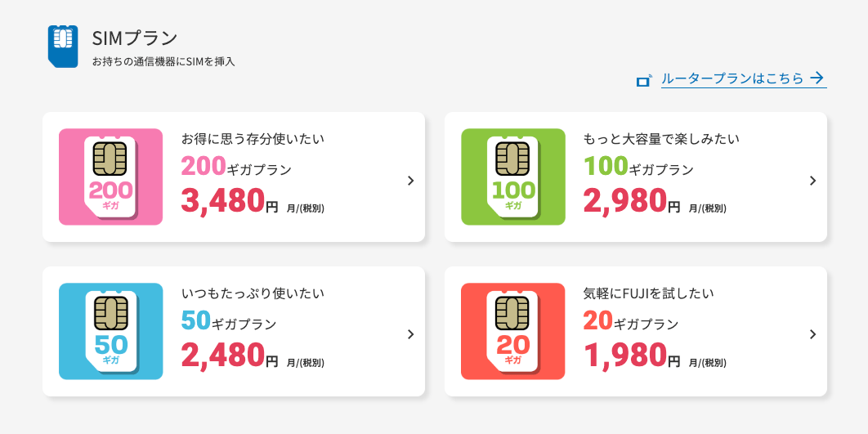The height and width of the screenshot is (434, 868).
Task: Click the arrow after ルータープランはこちら
Action: tap(817, 78)
